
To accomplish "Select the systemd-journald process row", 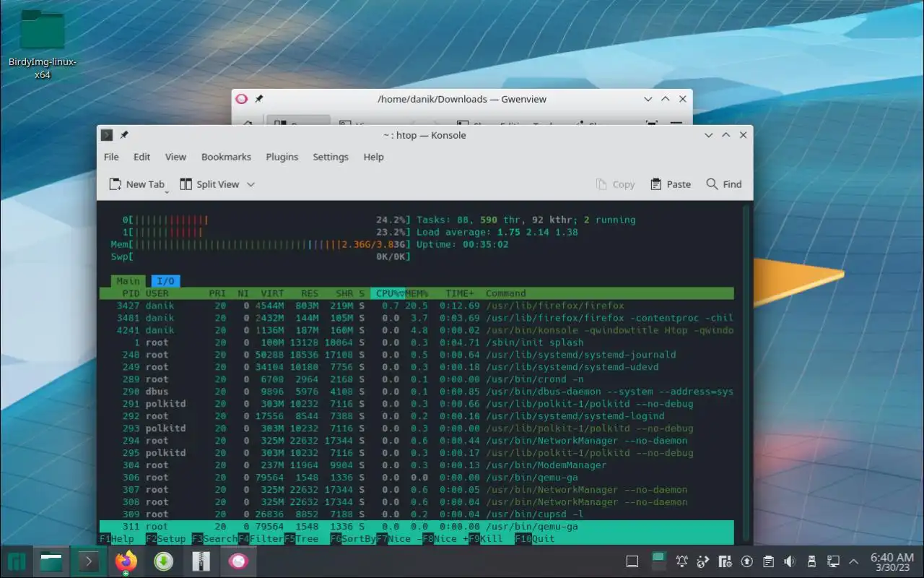I will coord(417,355).
